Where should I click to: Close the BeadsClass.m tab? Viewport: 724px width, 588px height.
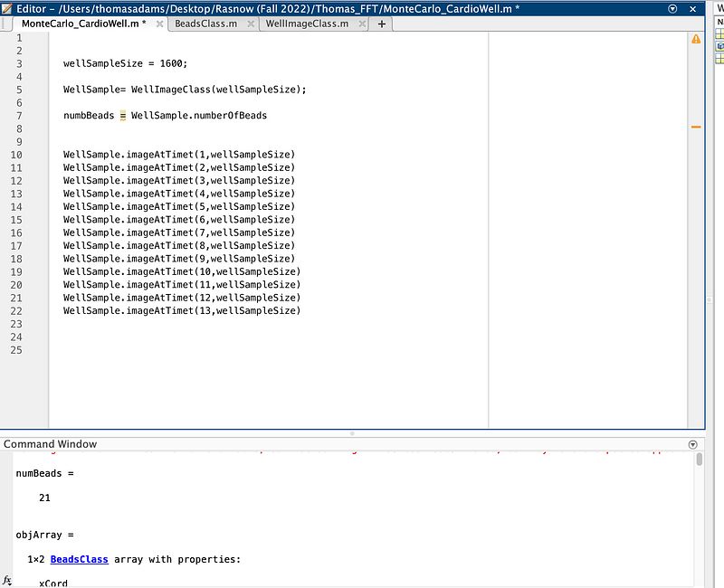click(x=250, y=24)
